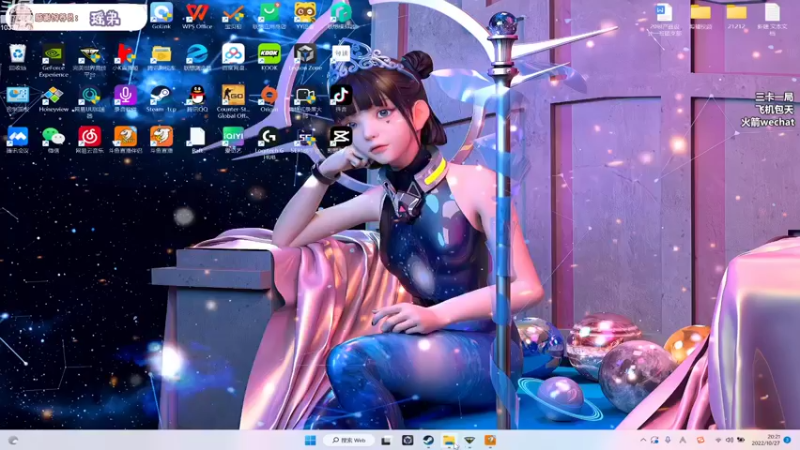Open the notification badge in the tray

click(787, 440)
